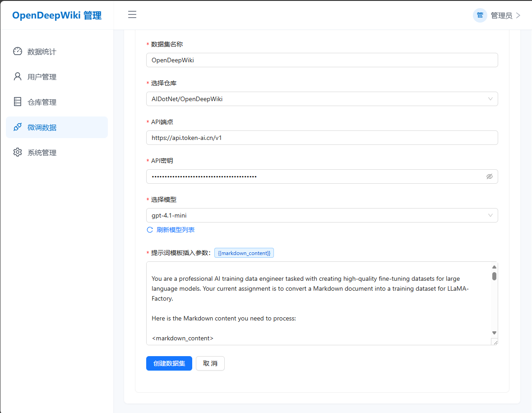This screenshot has width=532, height=413.
Task: Click "Here is the Markdown content" line
Action: [224, 318]
